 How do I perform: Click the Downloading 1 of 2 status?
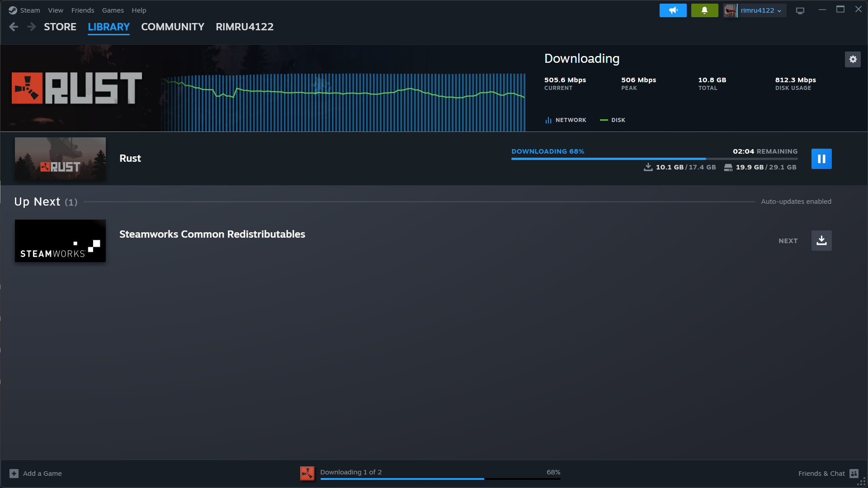point(351,472)
